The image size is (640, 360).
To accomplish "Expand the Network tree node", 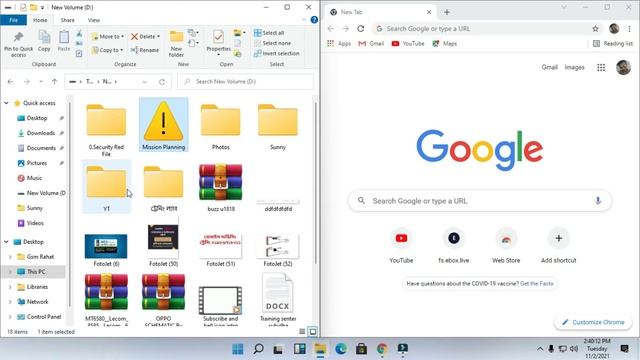I will (10, 302).
